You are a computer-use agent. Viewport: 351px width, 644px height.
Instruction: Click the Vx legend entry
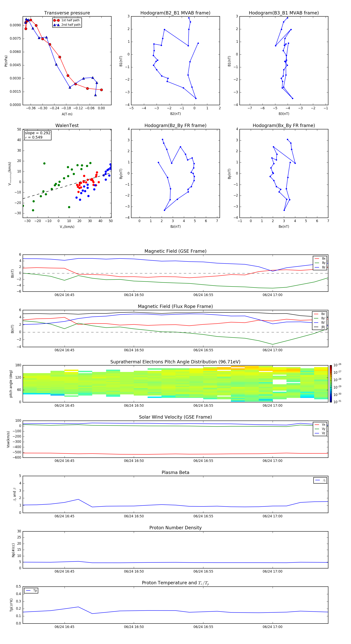(320, 425)
